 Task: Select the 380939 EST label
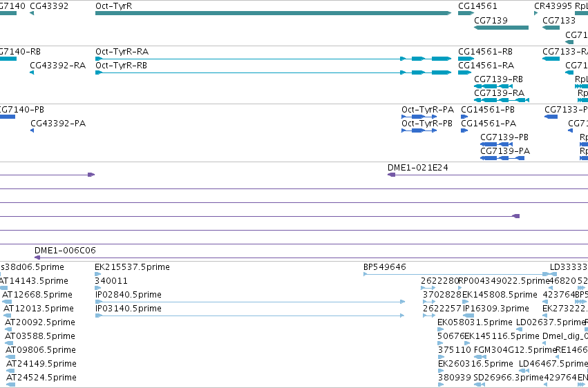[454, 378]
